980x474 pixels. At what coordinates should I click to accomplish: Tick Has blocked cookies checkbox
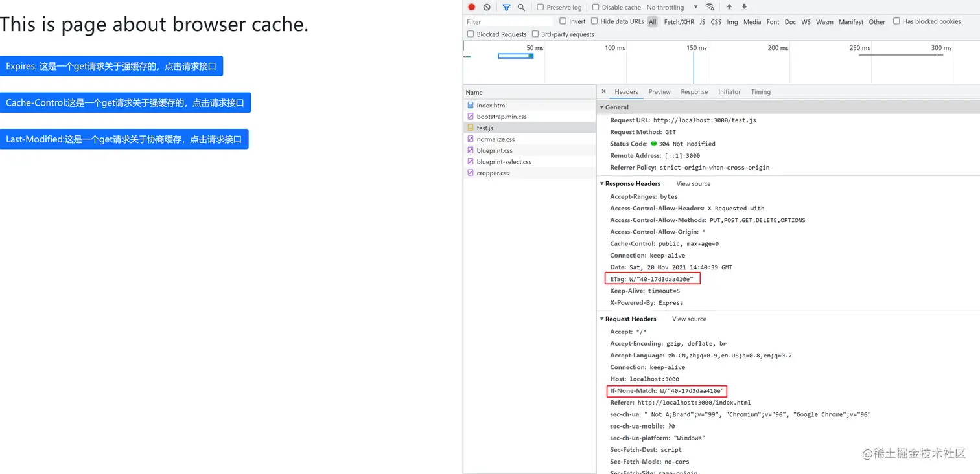896,21
